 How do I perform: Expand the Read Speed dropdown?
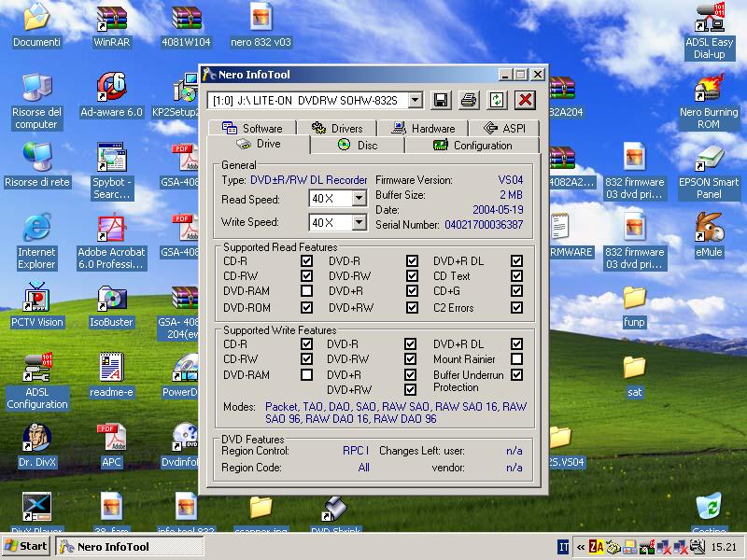[x=359, y=198]
